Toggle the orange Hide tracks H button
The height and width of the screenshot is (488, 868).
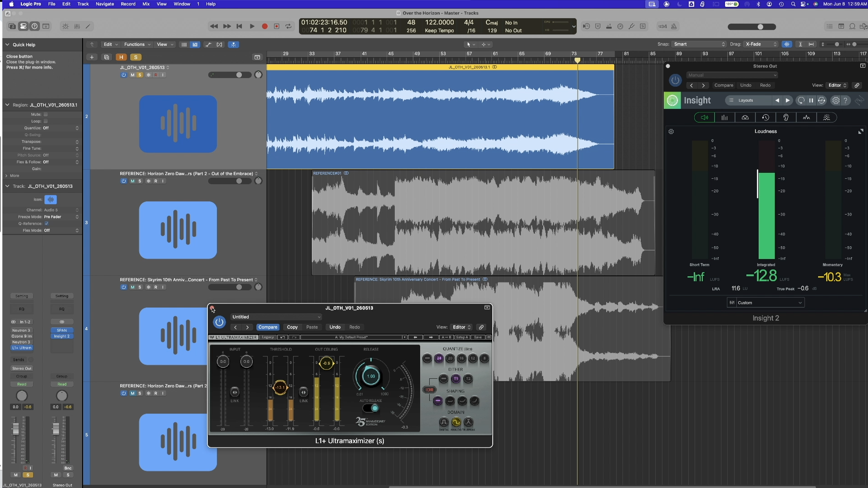tap(121, 57)
